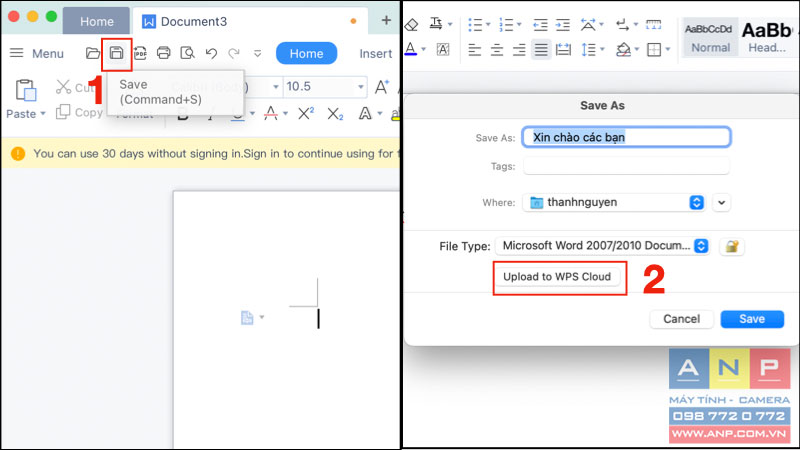Click the Export to PDF icon

140,53
